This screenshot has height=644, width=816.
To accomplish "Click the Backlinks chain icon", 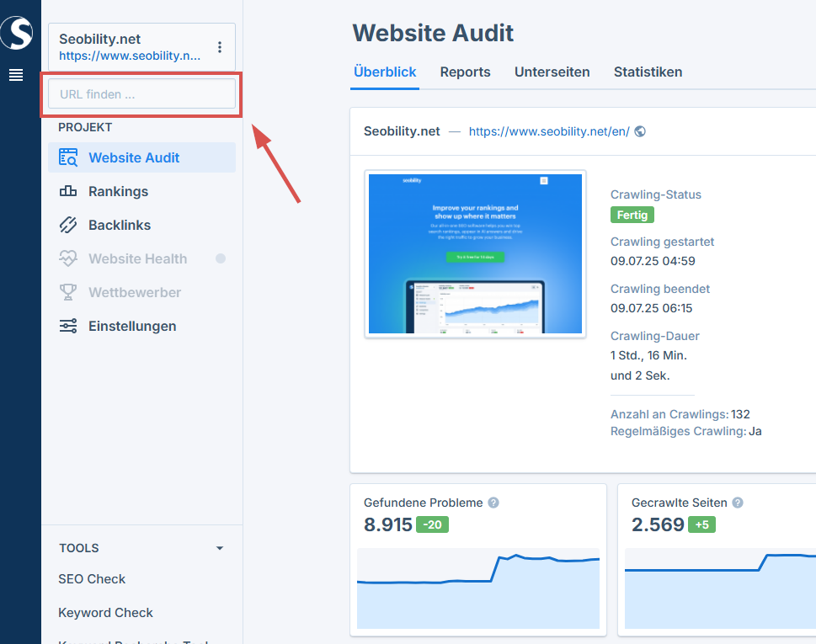I will point(68,226).
